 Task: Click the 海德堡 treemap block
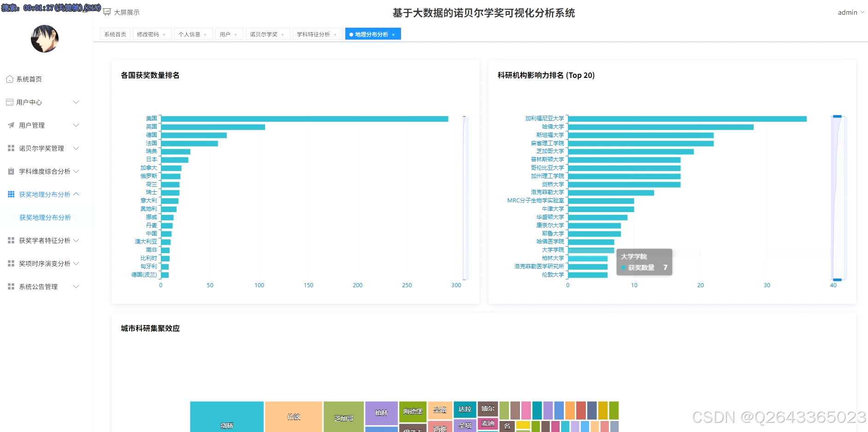click(413, 412)
